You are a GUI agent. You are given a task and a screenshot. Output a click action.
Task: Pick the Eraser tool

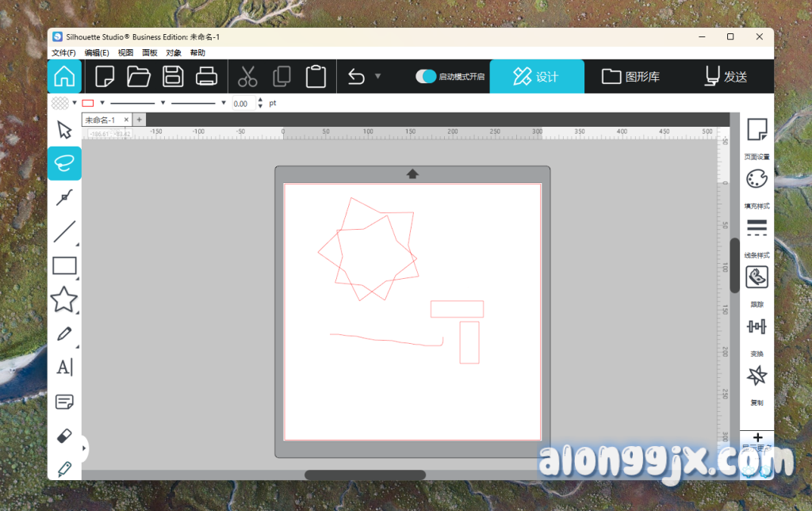pyautogui.click(x=64, y=436)
